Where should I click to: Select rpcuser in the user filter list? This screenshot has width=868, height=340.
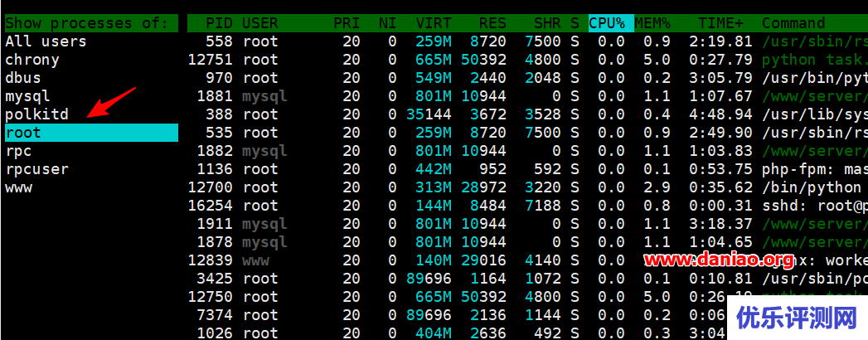click(x=37, y=169)
